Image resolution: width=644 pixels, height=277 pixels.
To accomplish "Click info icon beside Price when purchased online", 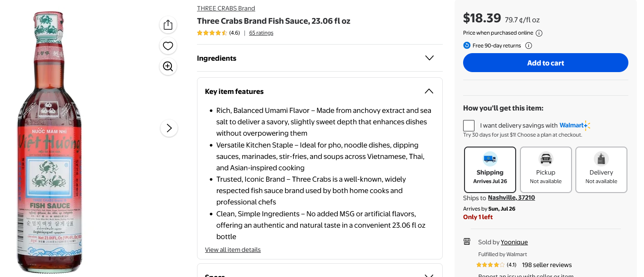I will click(539, 33).
